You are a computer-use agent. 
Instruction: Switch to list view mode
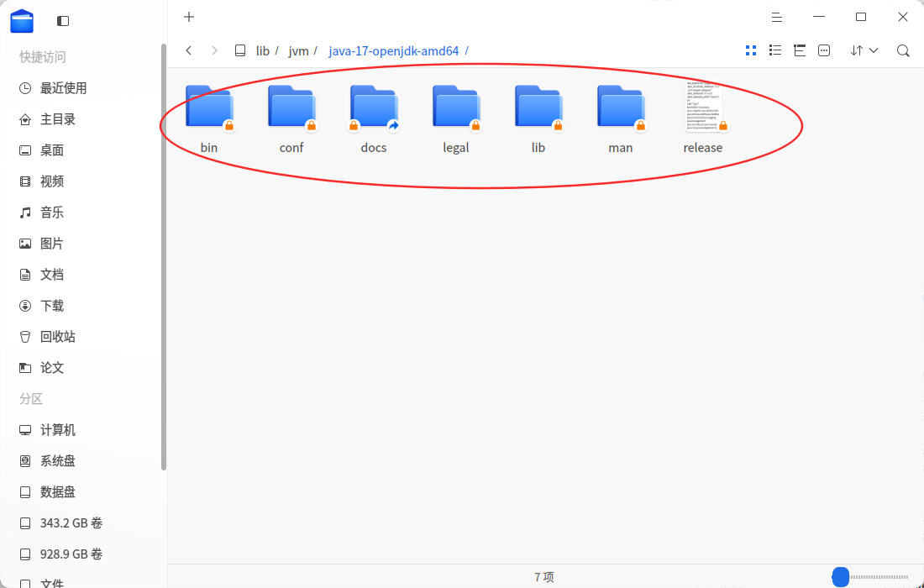775,50
